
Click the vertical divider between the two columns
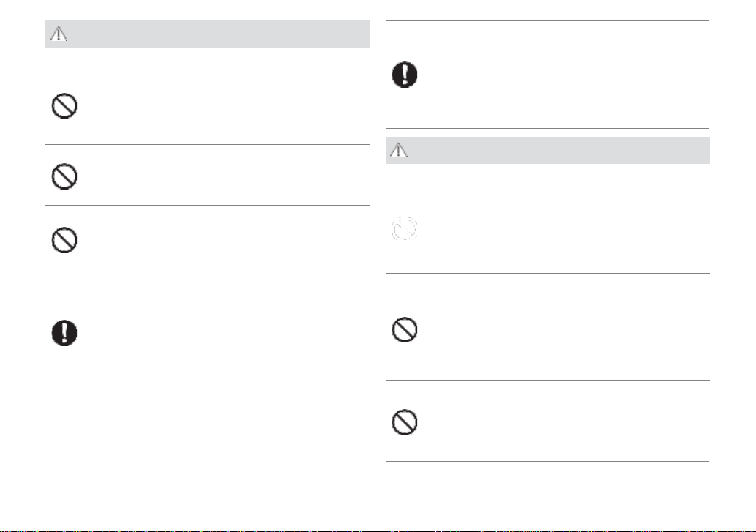click(378, 258)
